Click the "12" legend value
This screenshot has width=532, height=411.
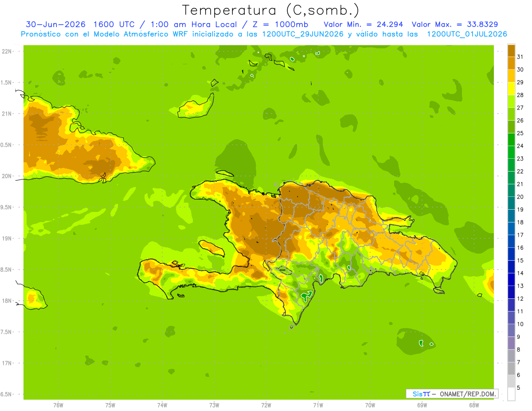click(x=520, y=299)
